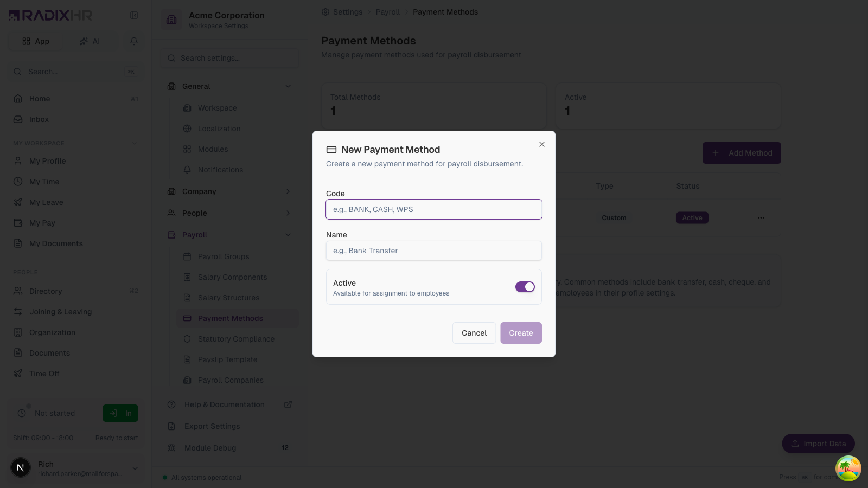
Task: Open Payslip Template settings
Action: 237,359
